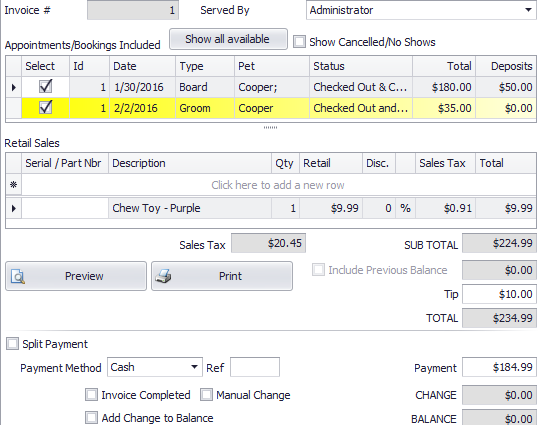The image size is (542, 425).
Task: Enable Show Cancelled/No Shows checkbox
Action: pyautogui.click(x=299, y=42)
